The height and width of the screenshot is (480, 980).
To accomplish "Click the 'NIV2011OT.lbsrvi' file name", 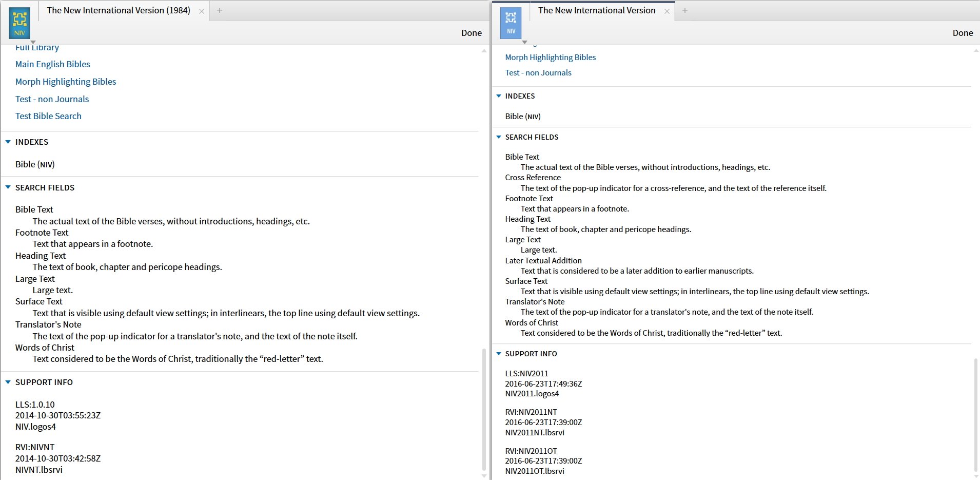I will coord(535,471).
